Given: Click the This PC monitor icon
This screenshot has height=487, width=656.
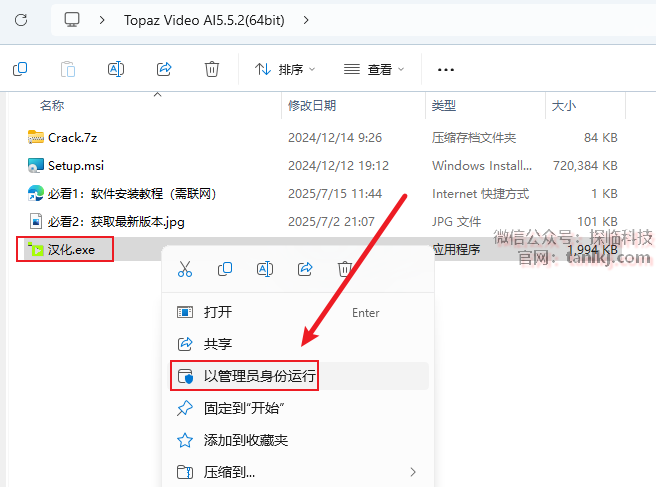Looking at the screenshot, I should (72, 20).
